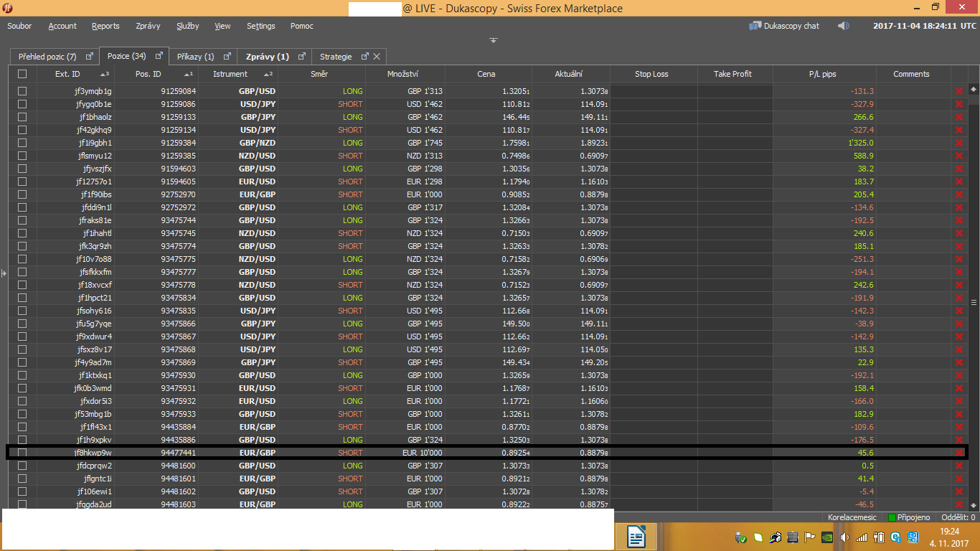Close position jfxdor5i3 via red X
Image resolution: width=980 pixels, height=551 pixels.
pyautogui.click(x=959, y=401)
